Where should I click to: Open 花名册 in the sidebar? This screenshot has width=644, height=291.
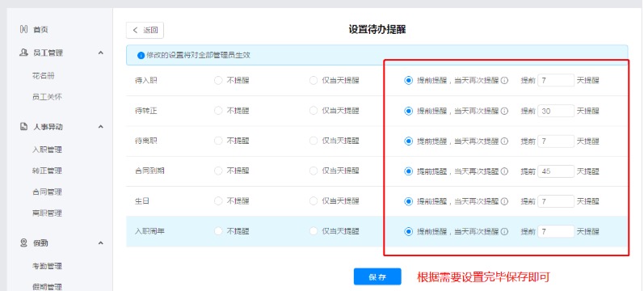pos(44,76)
